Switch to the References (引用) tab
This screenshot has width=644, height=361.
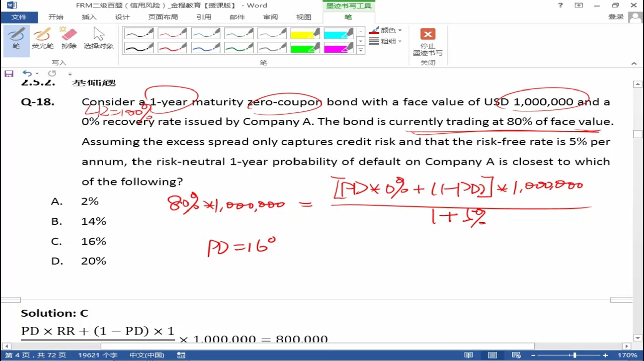204,17
